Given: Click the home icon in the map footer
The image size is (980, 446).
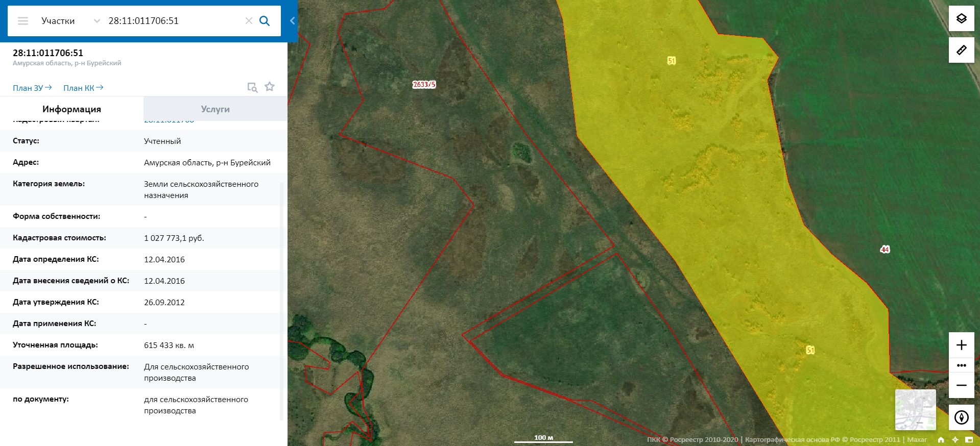Looking at the screenshot, I should click(941, 439).
